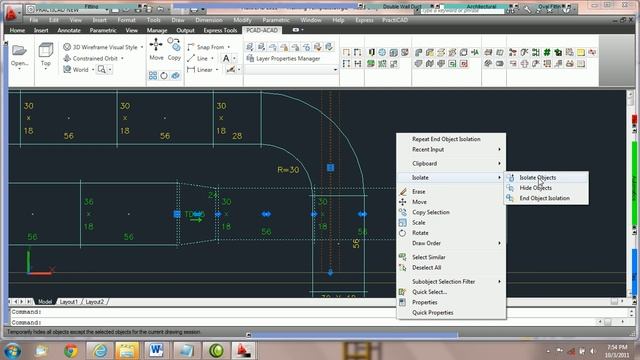Image resolution: width=640 pixels, height=360 pixels.
Task: Switch to the Model tab
Action: pos(45,302)
